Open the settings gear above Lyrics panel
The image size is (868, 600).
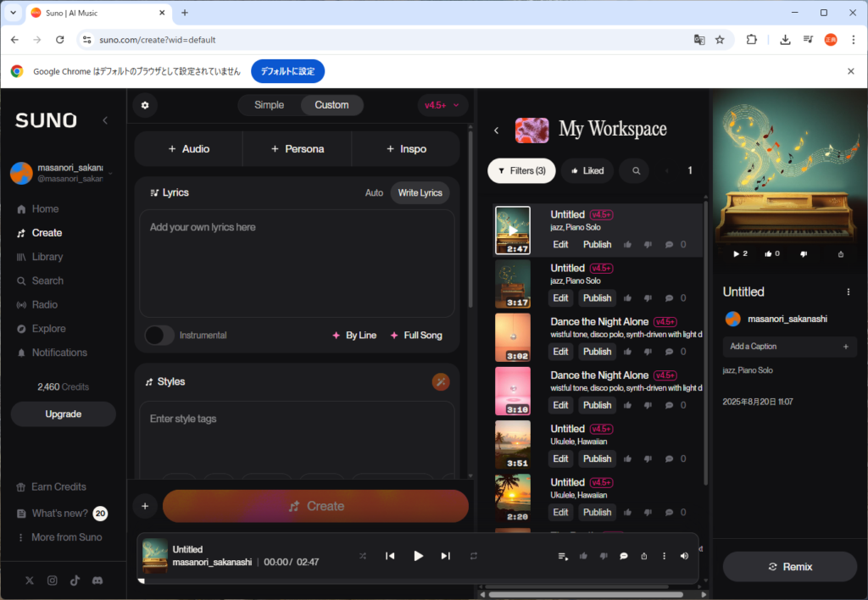pyautogui.click(x=145, y=105)
